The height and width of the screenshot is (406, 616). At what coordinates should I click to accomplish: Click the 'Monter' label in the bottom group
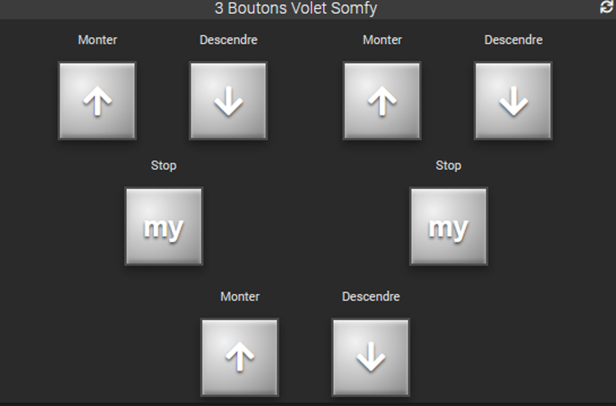click(x=240, y=296)
